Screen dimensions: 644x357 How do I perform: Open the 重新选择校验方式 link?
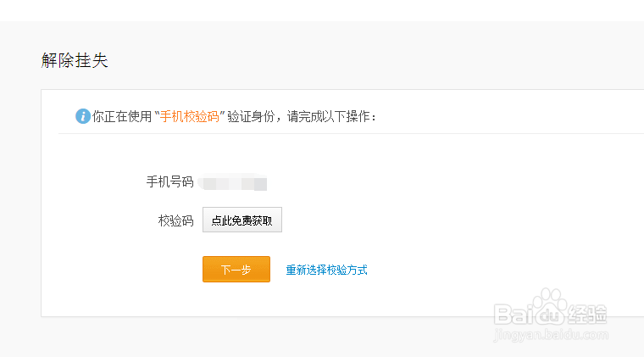tap(326, 270)
